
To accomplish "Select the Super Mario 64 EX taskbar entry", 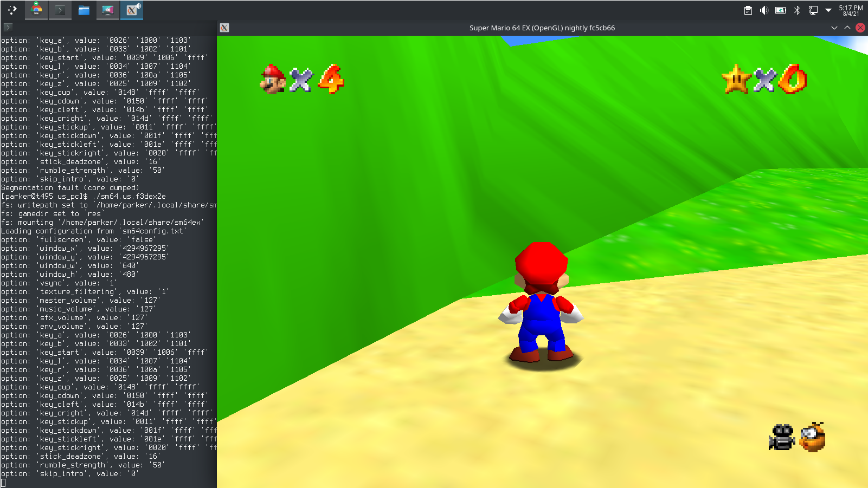I will [132, 10].
